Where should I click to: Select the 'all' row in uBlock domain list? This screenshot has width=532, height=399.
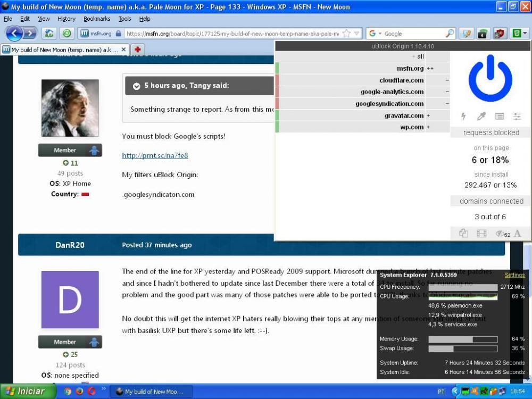pyautogui.click(x=362, y=56)
